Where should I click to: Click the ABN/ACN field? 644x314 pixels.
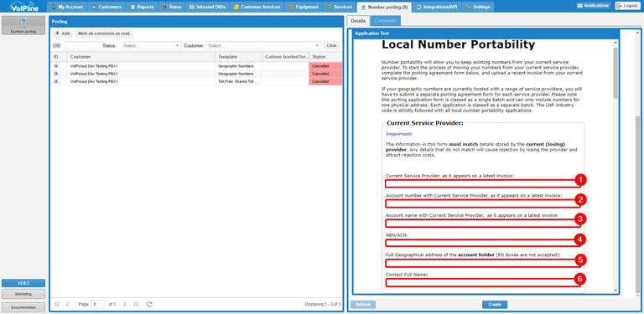click(483, 243)
